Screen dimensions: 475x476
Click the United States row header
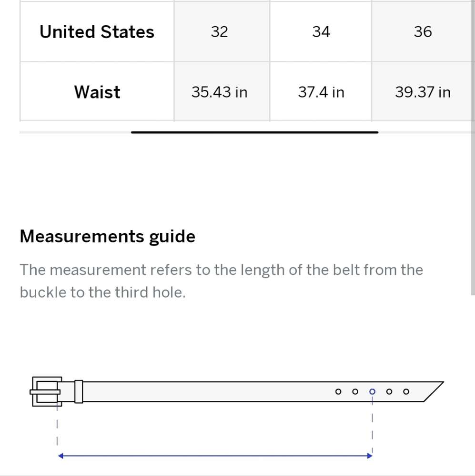click(97, 31)
